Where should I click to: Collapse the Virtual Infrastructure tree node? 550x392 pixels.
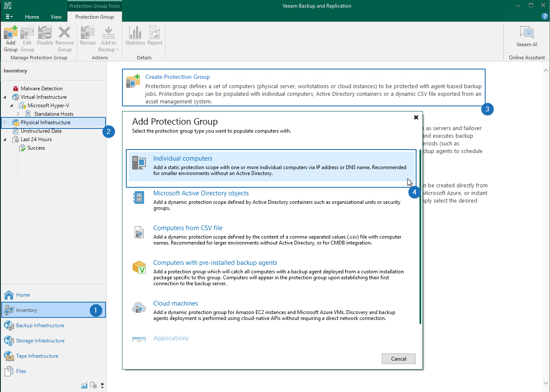(5, 97)
